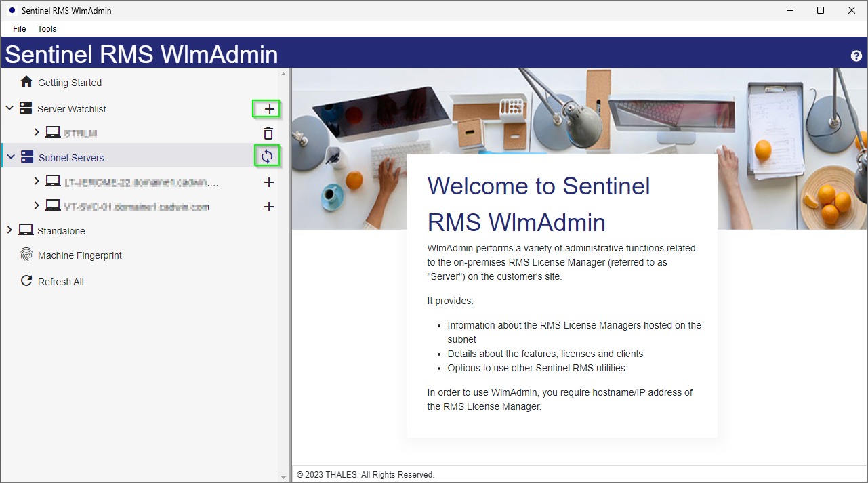The image size is (868, 483).
Task: Click the '© 2023 THALES. All Rights Reserved.' footer
Action: (365, 475)
